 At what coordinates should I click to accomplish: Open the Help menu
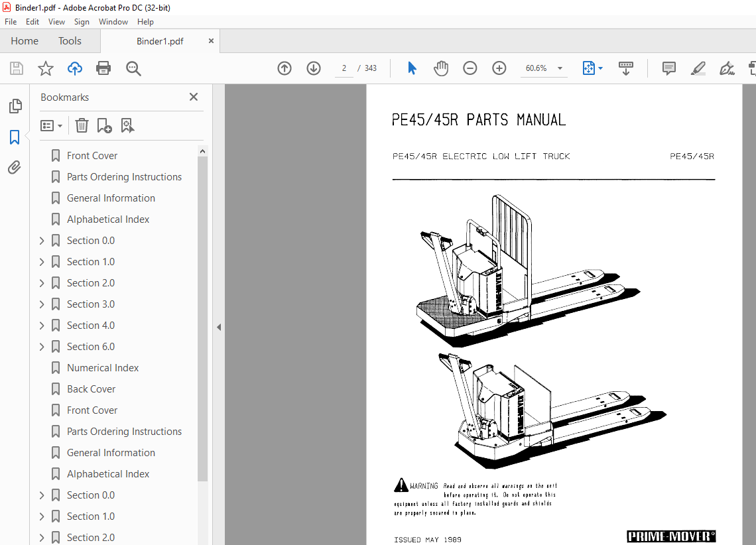pyautogui.click(x=145, y=22)
